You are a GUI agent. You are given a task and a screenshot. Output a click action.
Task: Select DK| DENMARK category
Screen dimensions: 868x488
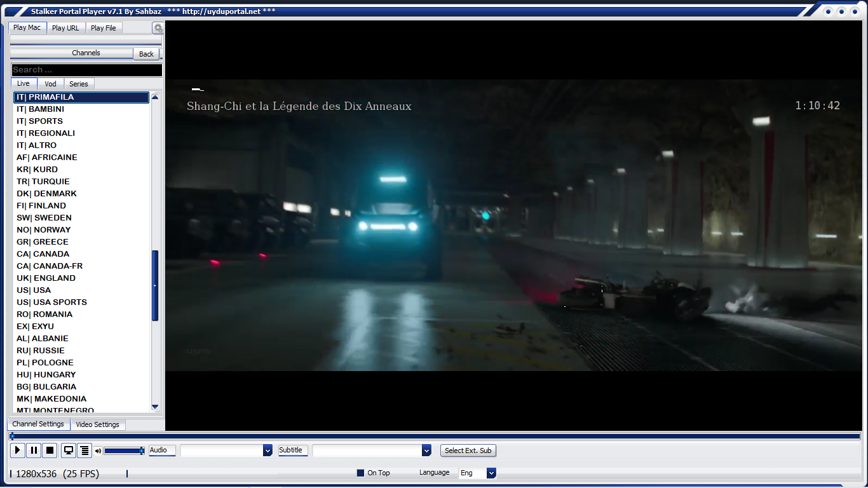coord(81,194)
